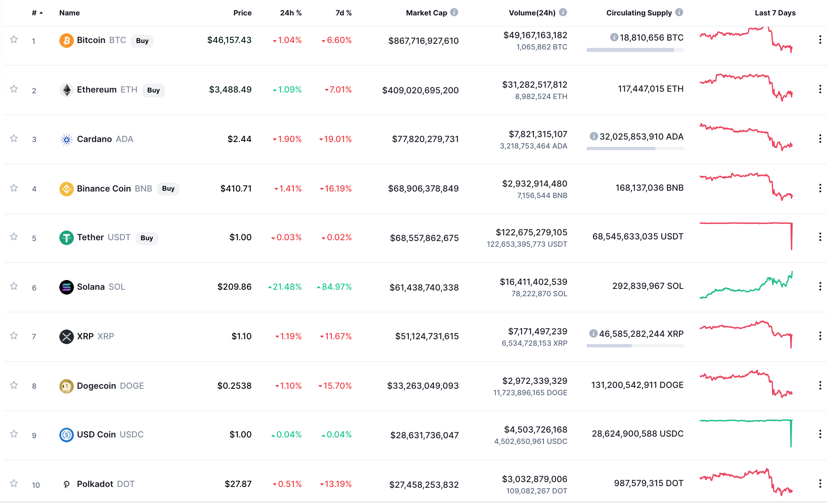Expand the actions menu for USD Coin

point(820,434)
